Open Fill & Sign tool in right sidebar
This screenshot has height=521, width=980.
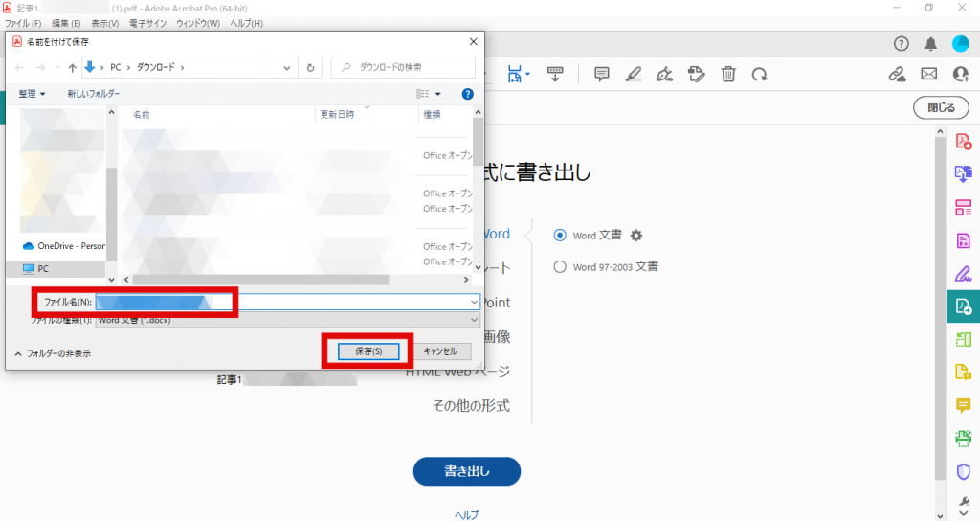pos(963,274)
